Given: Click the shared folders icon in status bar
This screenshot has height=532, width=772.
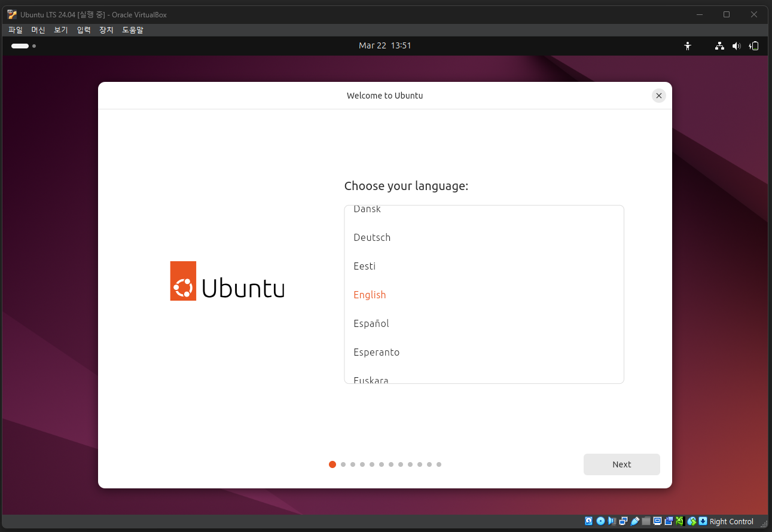Looking at the screenshot, I should (646, 521).
